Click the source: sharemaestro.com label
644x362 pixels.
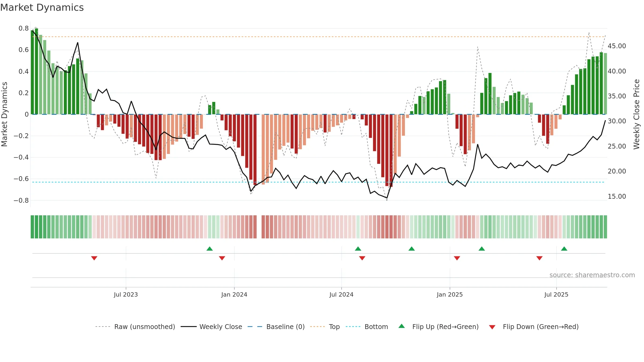592,275
